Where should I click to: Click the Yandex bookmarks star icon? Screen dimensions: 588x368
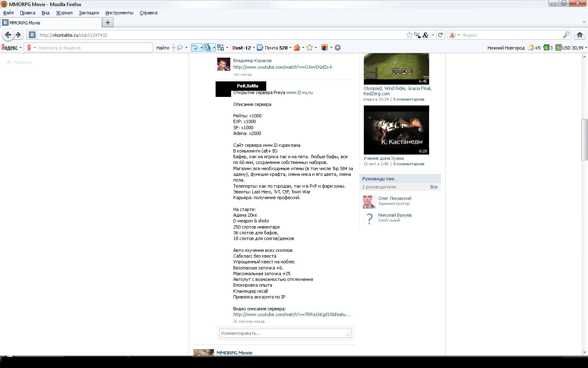(310, 47)
